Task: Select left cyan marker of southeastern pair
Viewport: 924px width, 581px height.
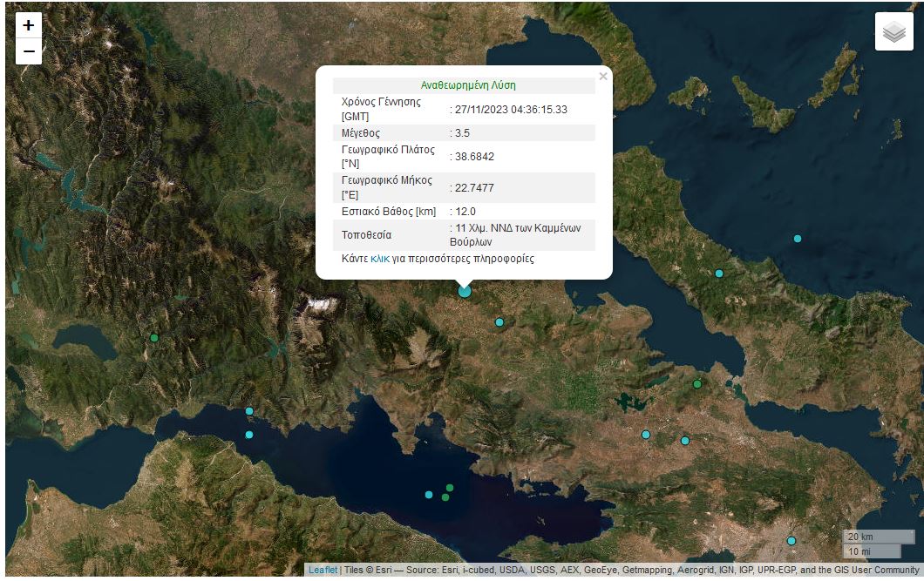Action: tap(646, 435)
